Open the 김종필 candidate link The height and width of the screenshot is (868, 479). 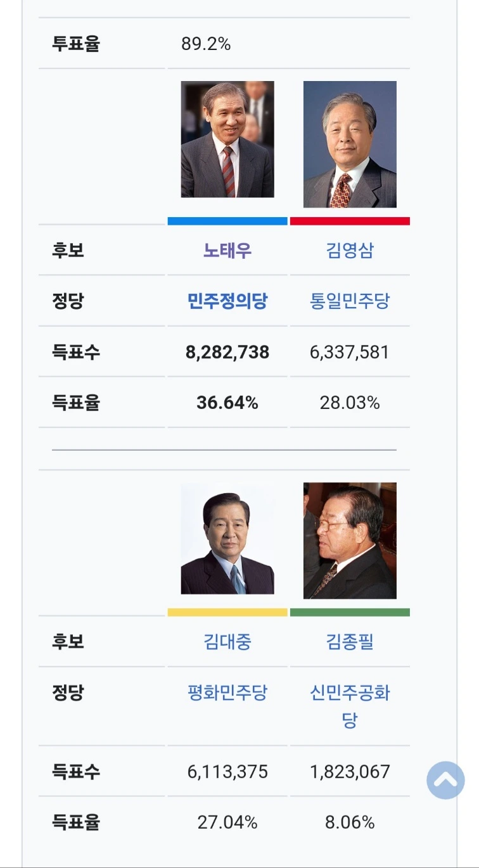point(350,641)
